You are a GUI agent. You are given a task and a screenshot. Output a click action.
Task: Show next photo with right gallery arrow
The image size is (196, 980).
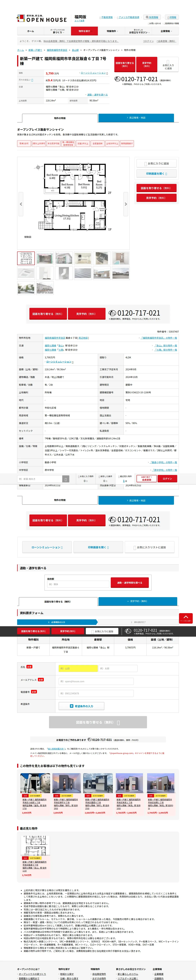click(x=126, y=204)
